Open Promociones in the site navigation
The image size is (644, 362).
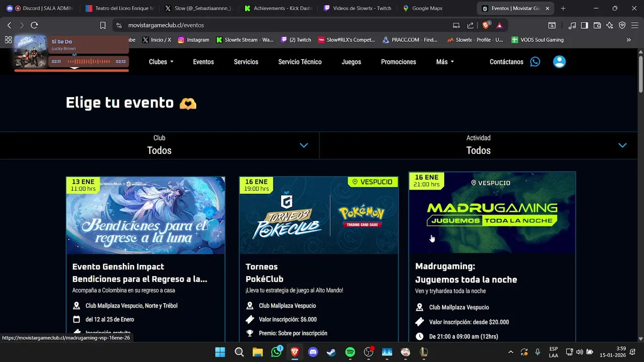[398, 62]
